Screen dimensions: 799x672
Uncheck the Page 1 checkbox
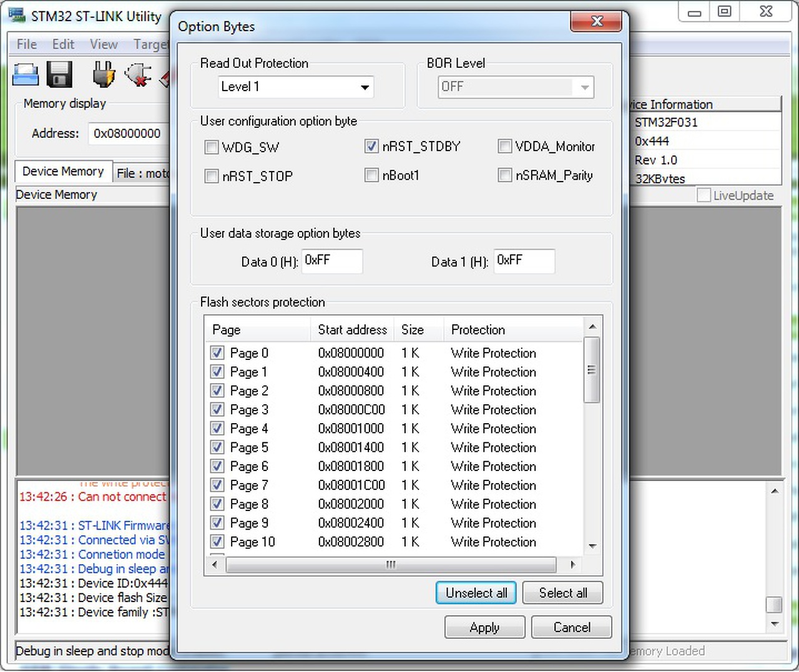(x=217, y=372)
